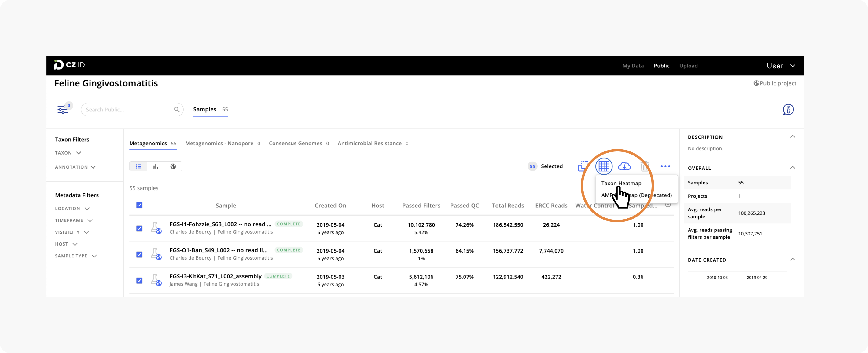Viewport: 868px width, 353px height.
Task: Switch to Consensus Genomes tab
Action: pyautogui.click(x=299, y=143)
